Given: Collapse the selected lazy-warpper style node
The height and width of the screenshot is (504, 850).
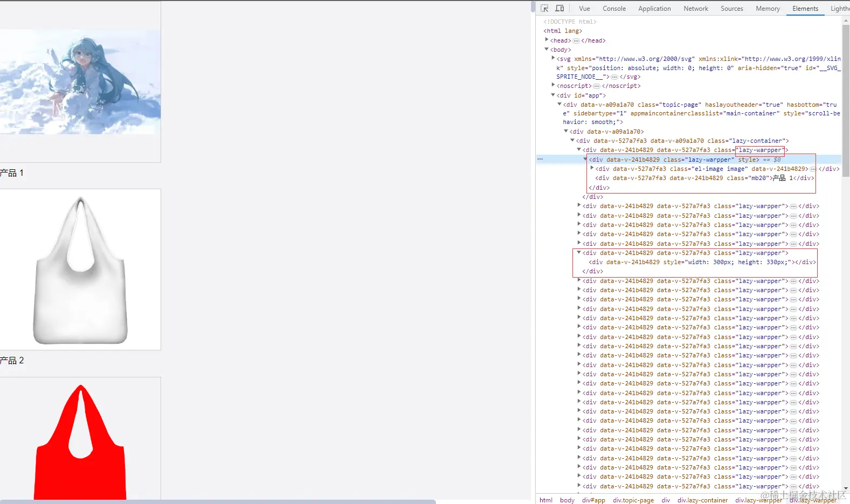Looking at the screenshot, I should coord(585,159).
